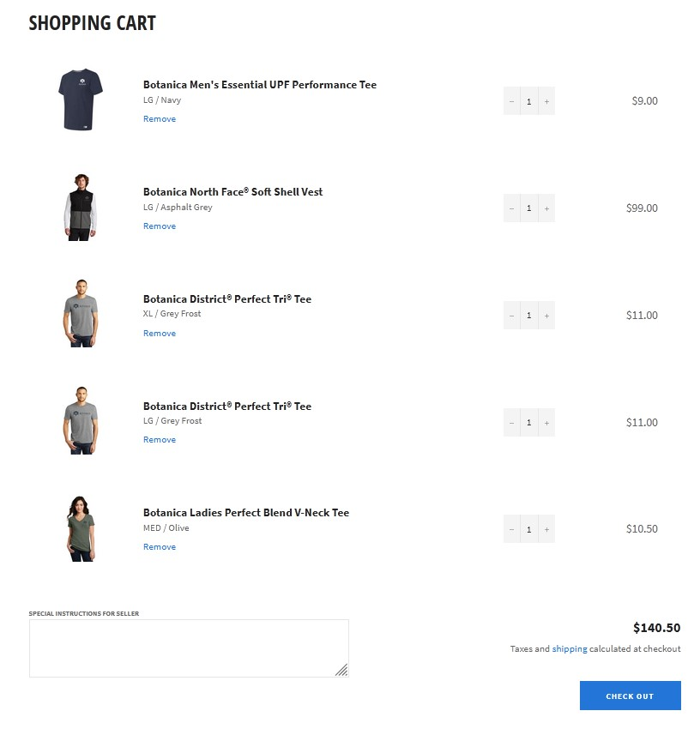
Task: Open the Soft Shell Vest product image
Action: [81, 208]
